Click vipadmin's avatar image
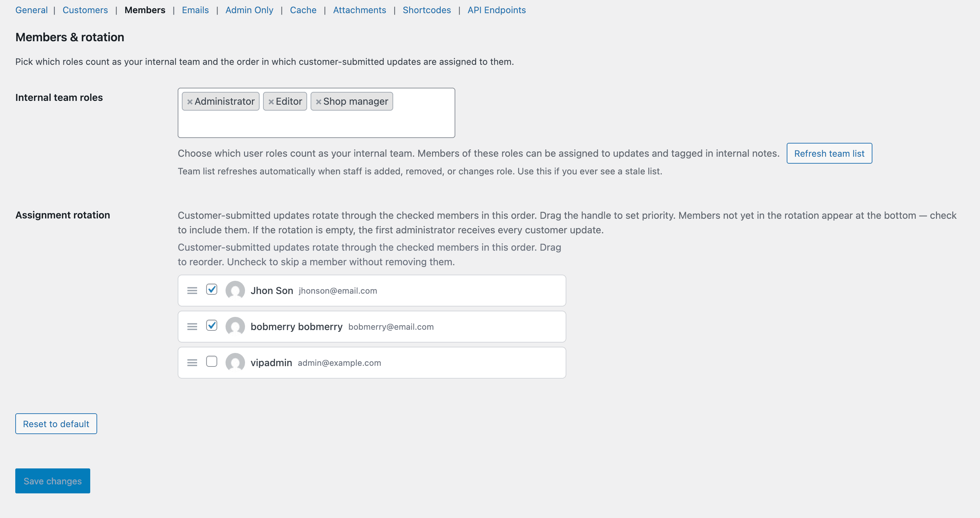 click(x=235, y=363)
